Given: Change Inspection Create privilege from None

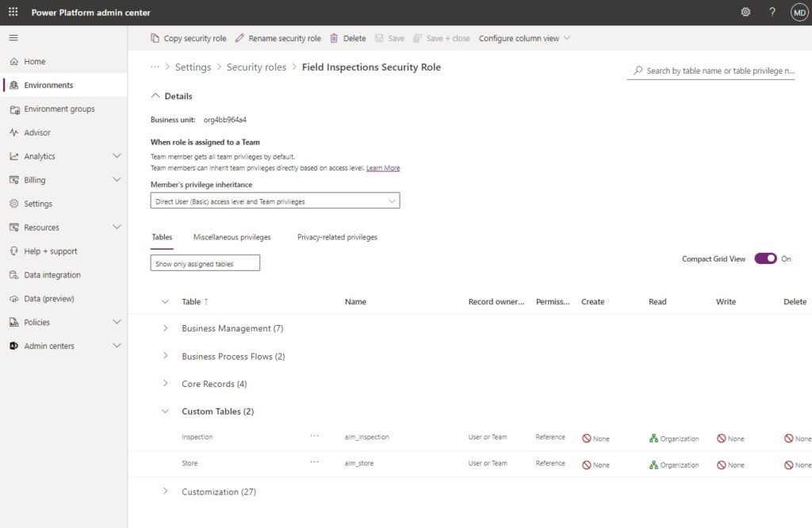Looking at the screenshot, I should pyautogui.click(x=596, y=438).
